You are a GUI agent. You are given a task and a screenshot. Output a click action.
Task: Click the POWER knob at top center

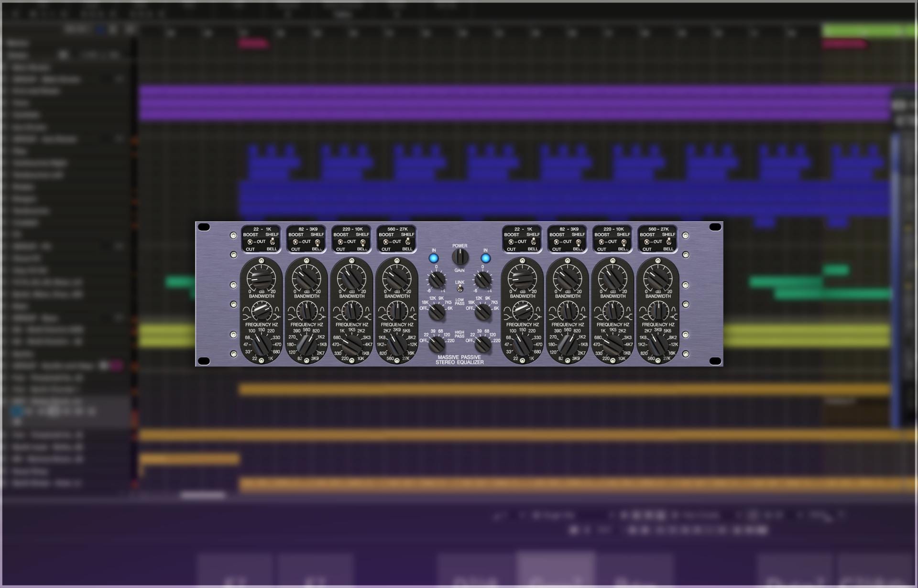point(460,257)
